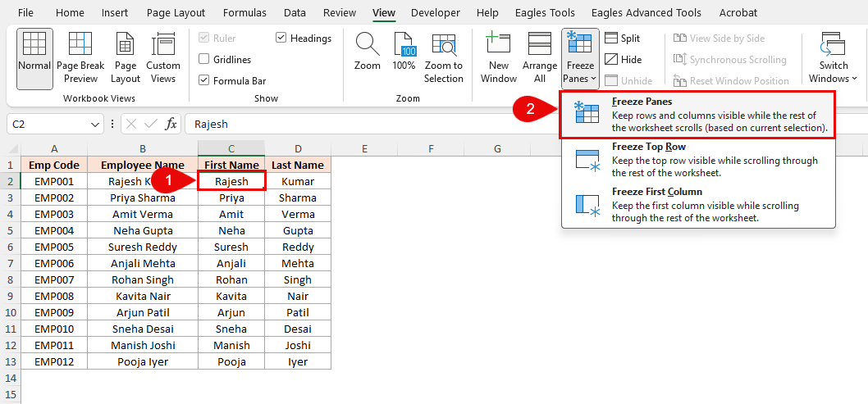Select cell Priya Sharma

(x=143, y=197)
